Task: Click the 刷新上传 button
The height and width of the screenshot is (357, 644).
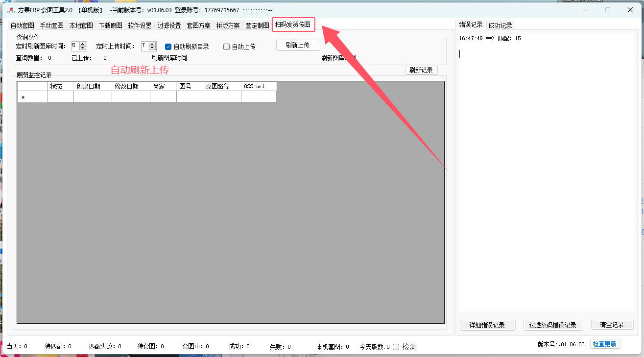Action: click(298, 45)
